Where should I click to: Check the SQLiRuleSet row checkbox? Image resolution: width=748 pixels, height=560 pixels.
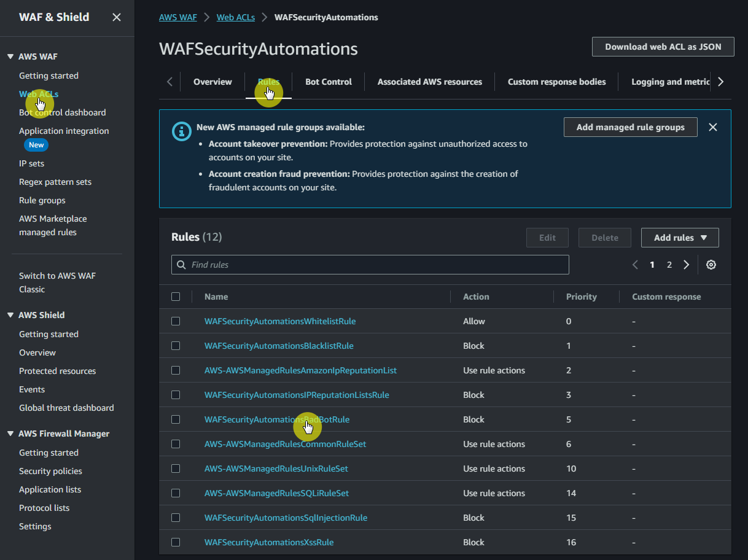pyautogui.click(x=176, y=493)
